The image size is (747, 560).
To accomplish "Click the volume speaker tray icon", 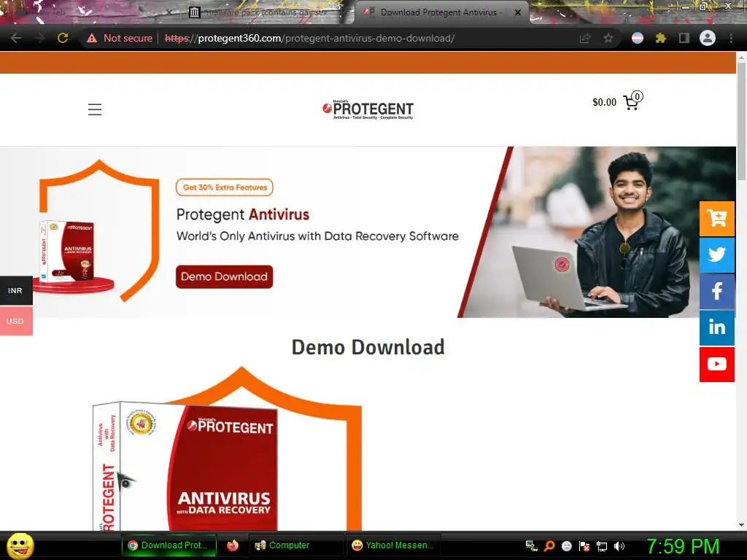I will (x=619, y=546).
